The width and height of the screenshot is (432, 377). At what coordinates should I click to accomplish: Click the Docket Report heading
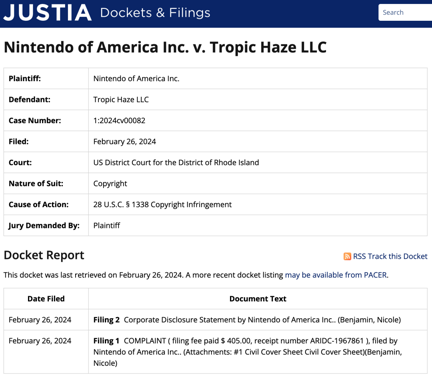point(44,255)
